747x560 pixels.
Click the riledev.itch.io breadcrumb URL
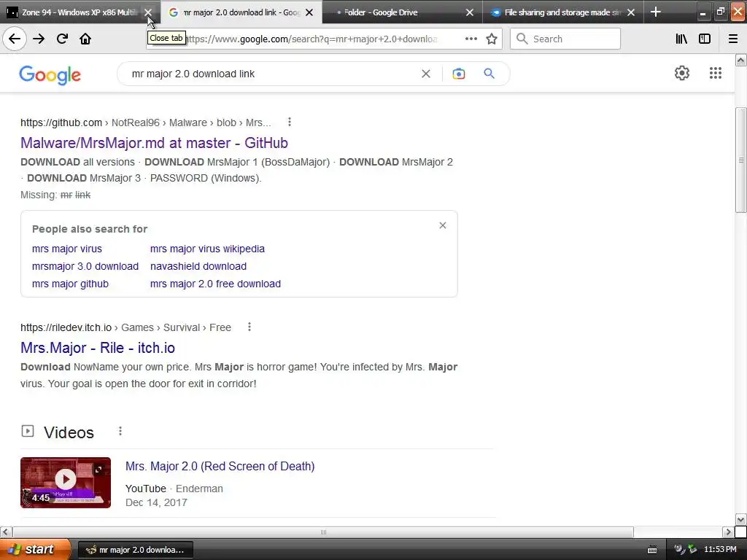point(125,327)
